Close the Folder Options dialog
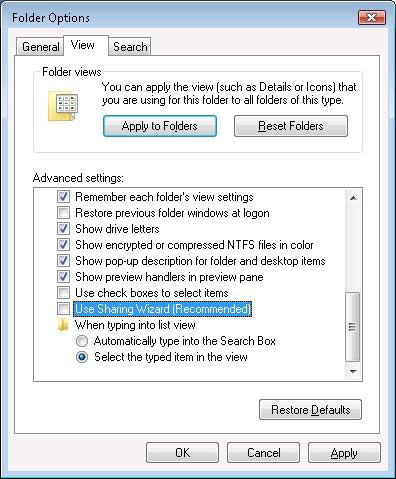This screenshot has width=396, height=479. point(372,17)
